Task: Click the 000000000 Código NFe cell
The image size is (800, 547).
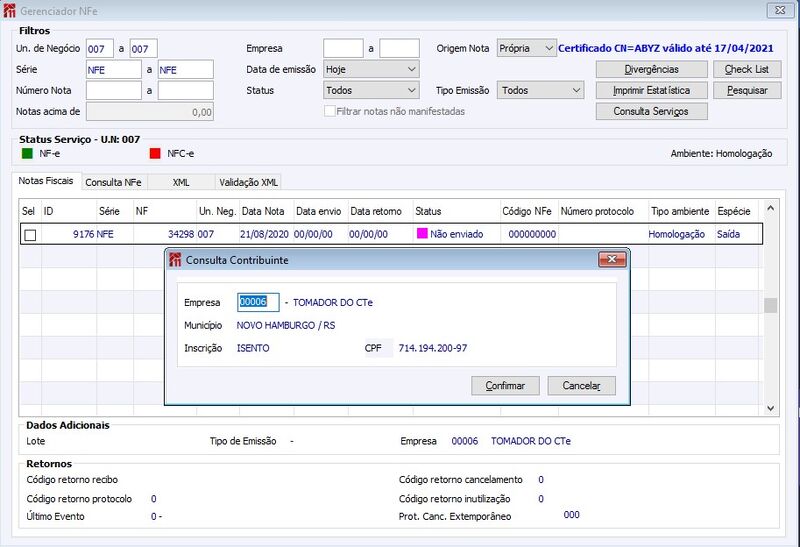Action: pyautogui.click(x=532, y=234)
